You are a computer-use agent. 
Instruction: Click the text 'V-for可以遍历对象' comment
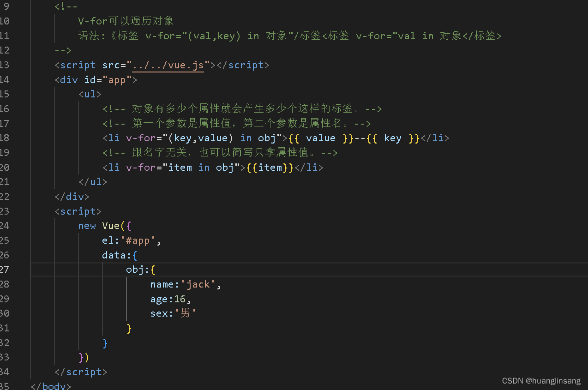[126, 21]
